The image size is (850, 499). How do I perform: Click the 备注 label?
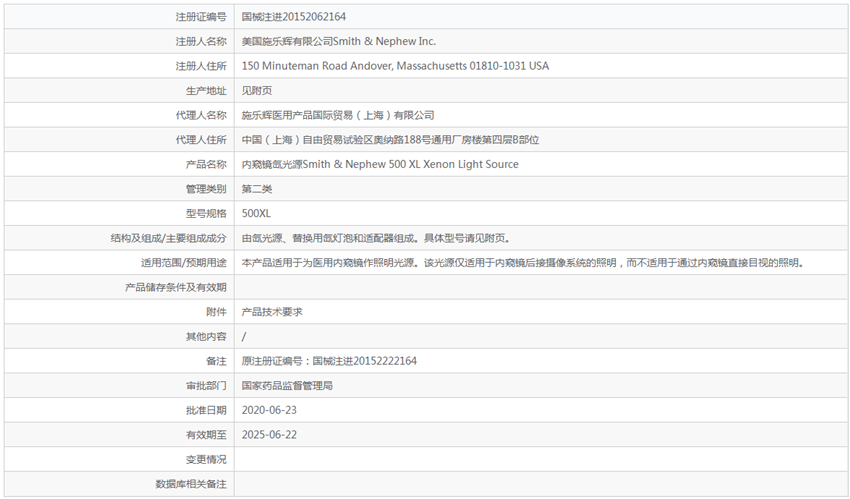[x=216, y=361]
